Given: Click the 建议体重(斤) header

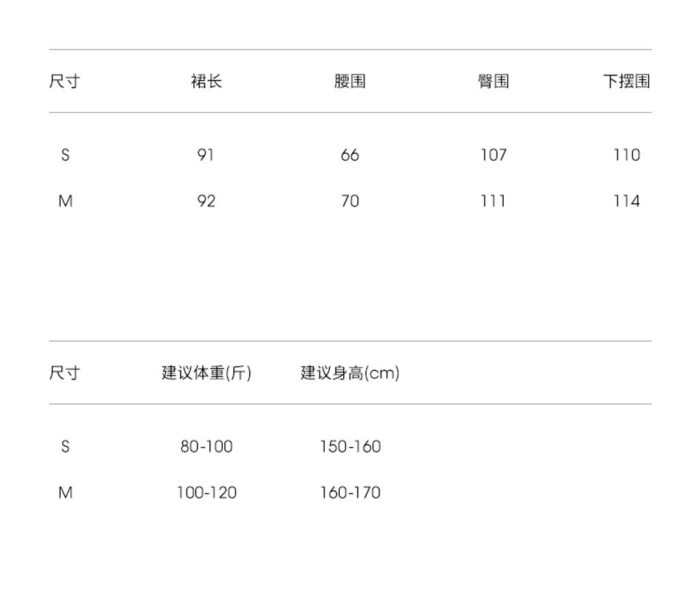Looking at the screenshot, I should [206, 373].
